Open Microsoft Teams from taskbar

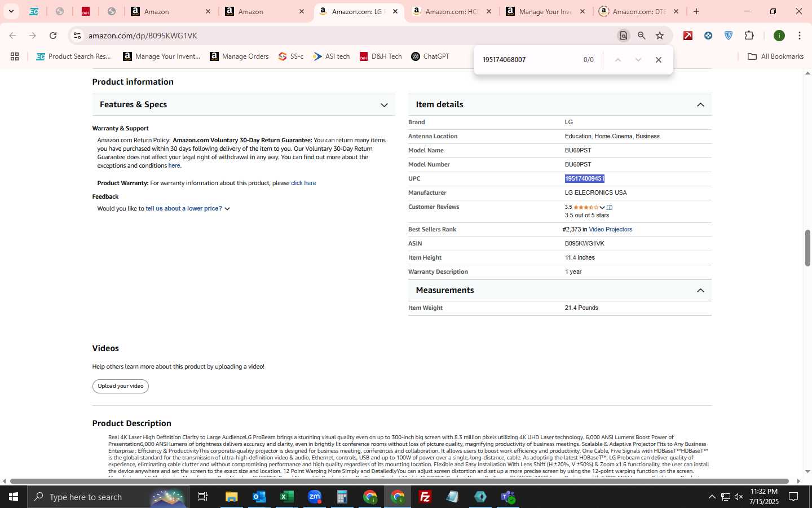point(508,497)
